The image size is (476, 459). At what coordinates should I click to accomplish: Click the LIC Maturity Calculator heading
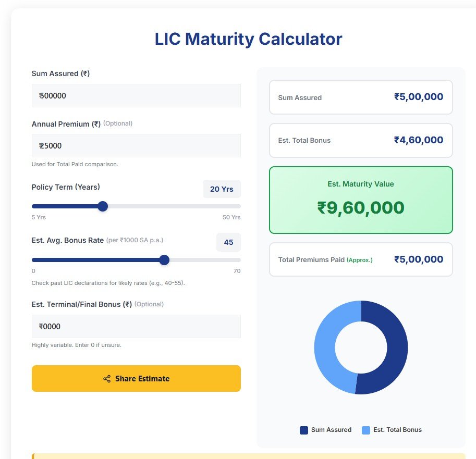248,39
